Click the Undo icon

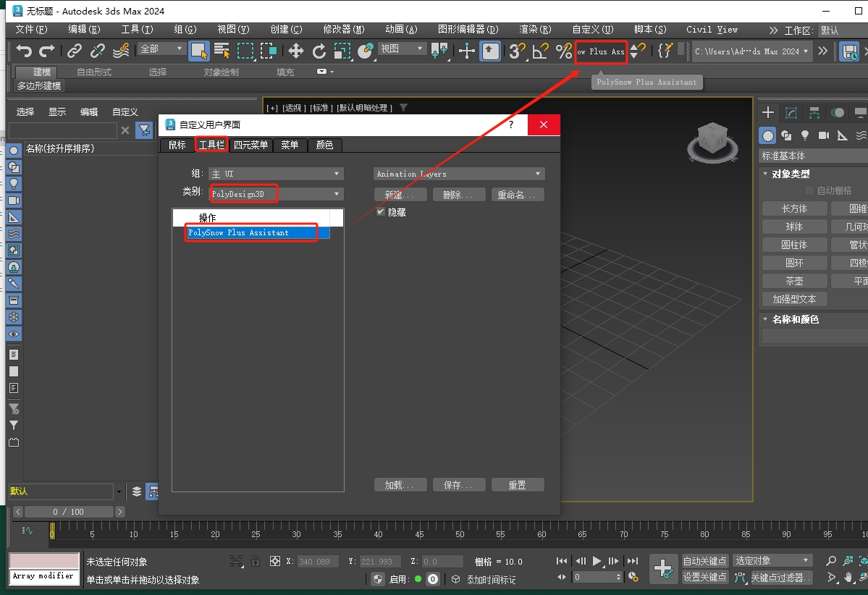tap(24, 51)
